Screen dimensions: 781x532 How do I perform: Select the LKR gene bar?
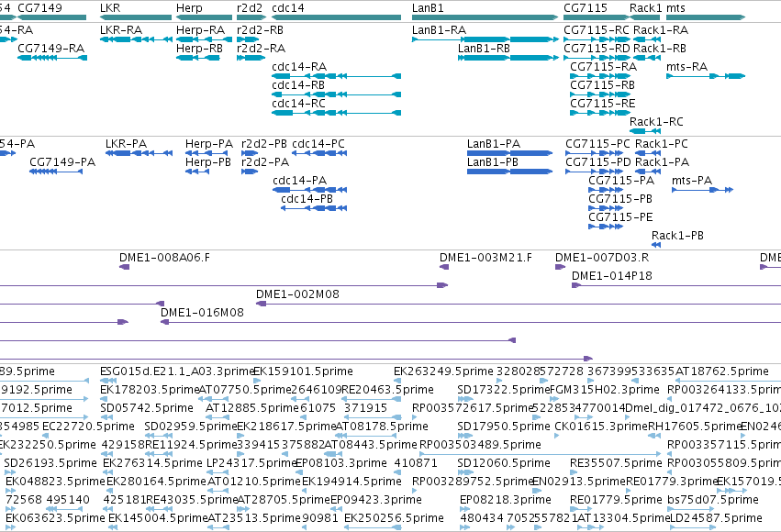[x=136, y=17]
